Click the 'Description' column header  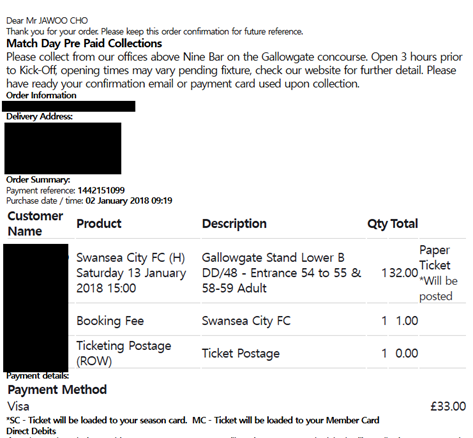click(234, 224)
